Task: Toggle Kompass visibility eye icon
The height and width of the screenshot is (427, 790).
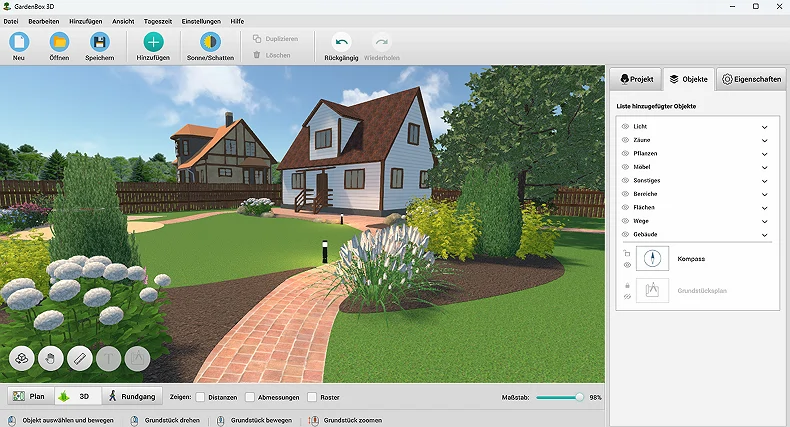Action: point(627,265)
